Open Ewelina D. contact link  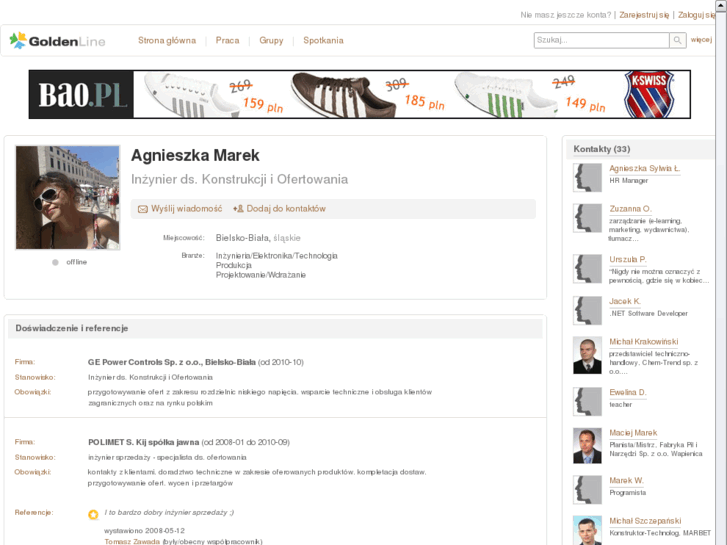click(x=627, y=392)
